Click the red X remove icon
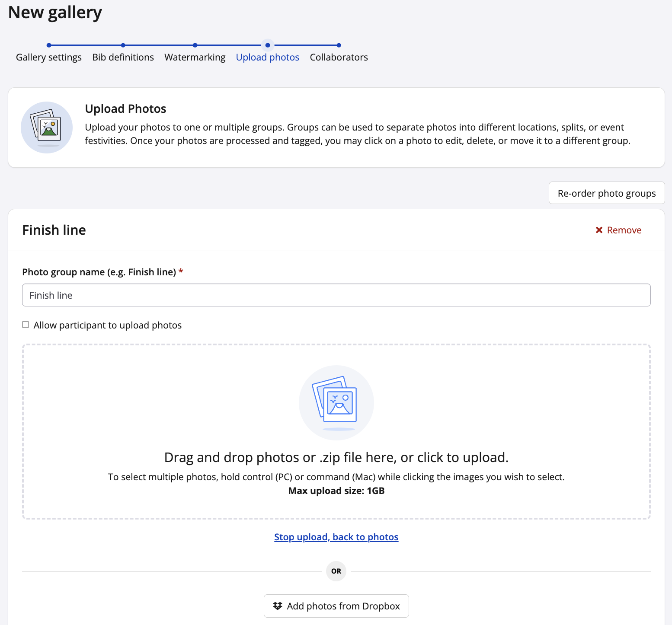This screenshot has width=672, height=625. click(x=599, y=230)
